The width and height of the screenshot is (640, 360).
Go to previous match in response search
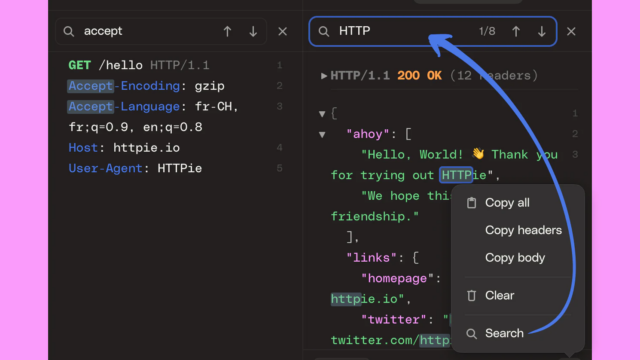pyautogui.click(x=516, y=31)
